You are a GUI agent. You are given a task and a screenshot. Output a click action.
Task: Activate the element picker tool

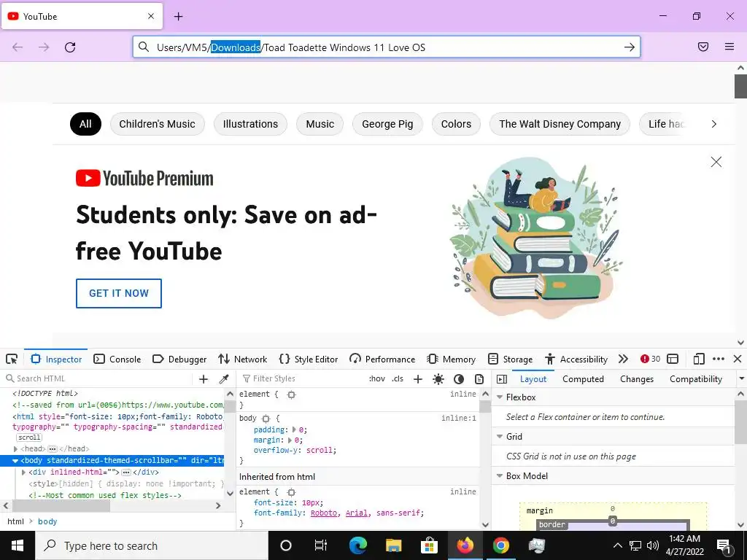pyautogui.click(x=12, y=359)
